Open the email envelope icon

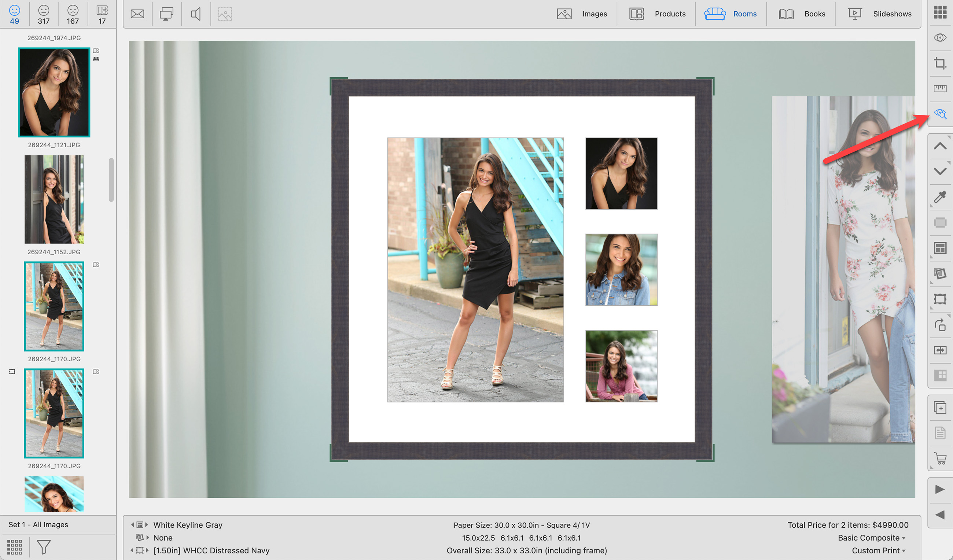click(x=137, y=14)
